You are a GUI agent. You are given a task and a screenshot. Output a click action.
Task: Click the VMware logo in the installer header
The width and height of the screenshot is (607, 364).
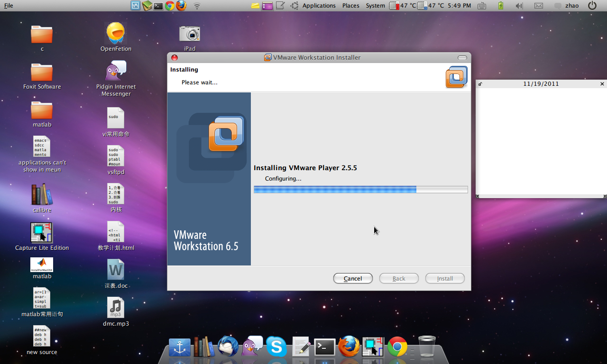pyautogui.click(x=456, y=77)
